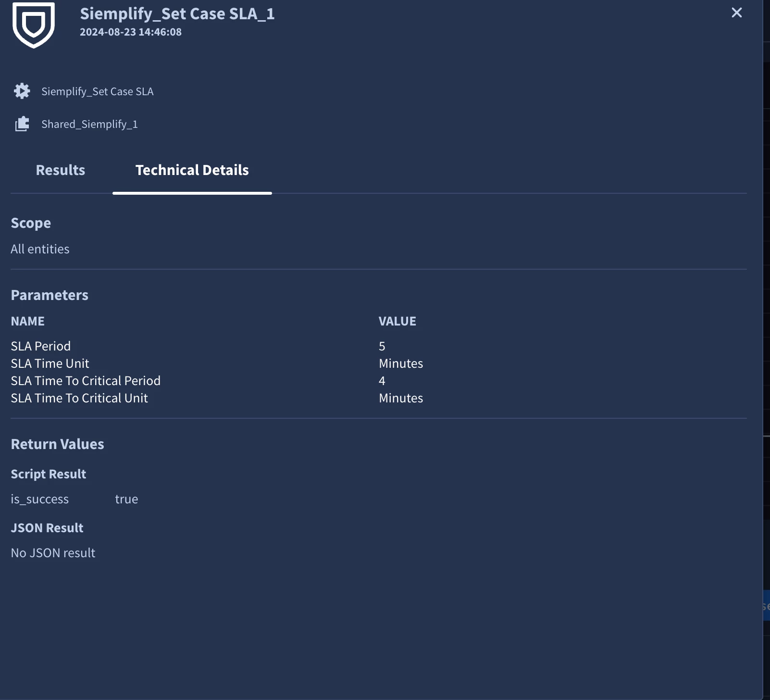Click the SLA Time To Critical Unit name
The width and height of the screenshot is (770, 700).
79,398
